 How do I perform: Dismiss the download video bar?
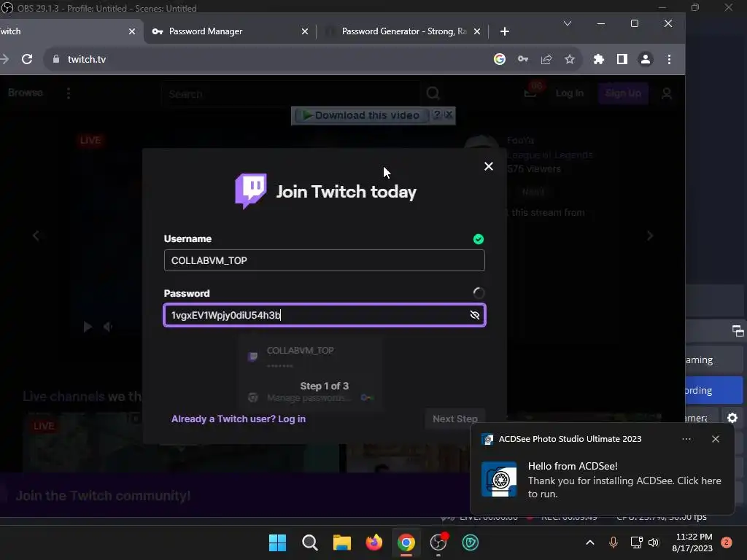[x=449, y=114]
